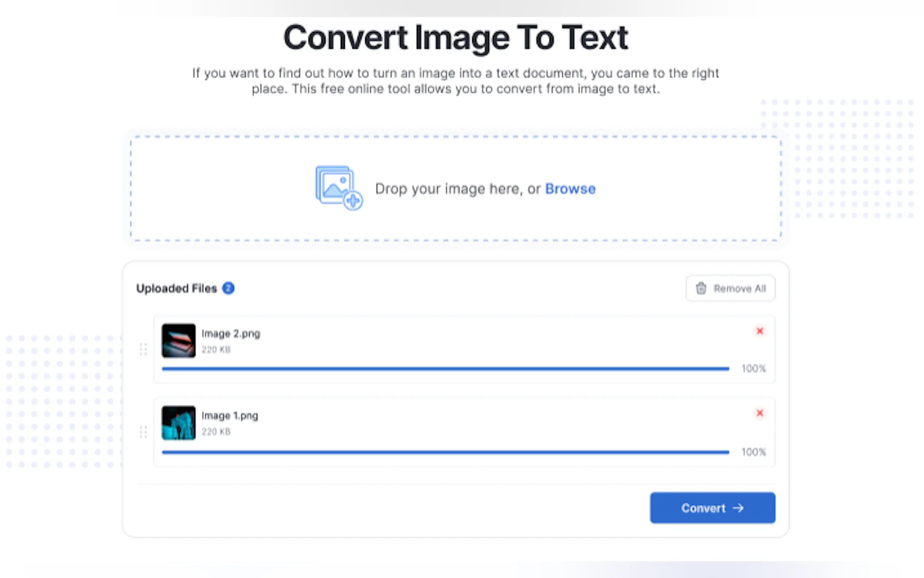924x578 pixels.
Task: Select the Image 1.png thumbnail
Action: coord(178,423)
